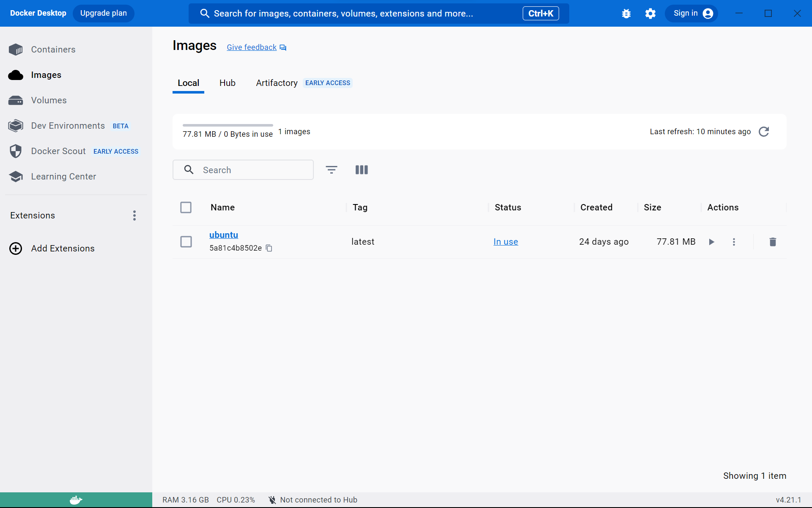Refresh the images list

pyautogui.click(x=764, y=132)
